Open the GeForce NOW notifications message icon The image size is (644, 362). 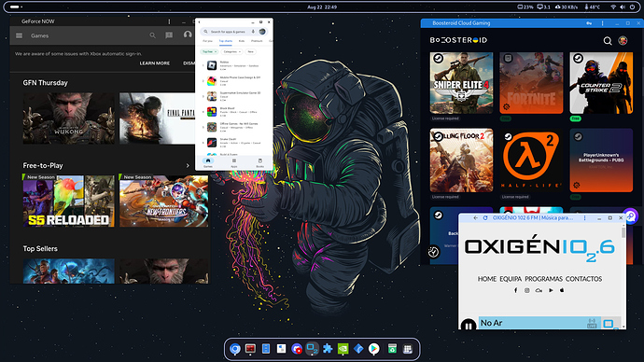[x=169, y=35]
